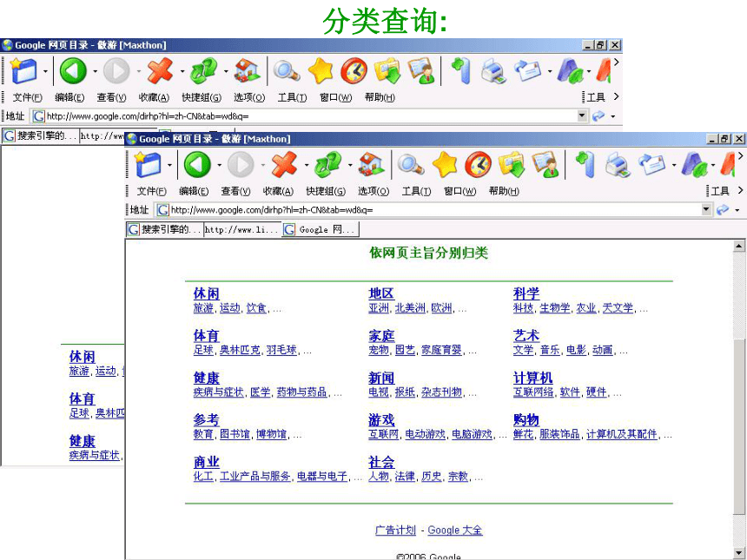Click the folder with green arrow in front window
This screenshot has height=560, width=747.
(x=512, y=165)
